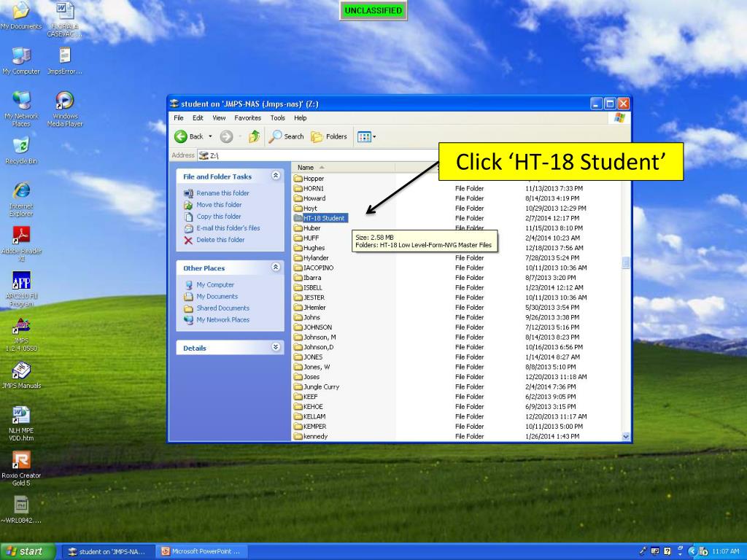The height and width of the screenshot is (560, 747).
Task: Open My Computer desktop icon
Action: 21,61
